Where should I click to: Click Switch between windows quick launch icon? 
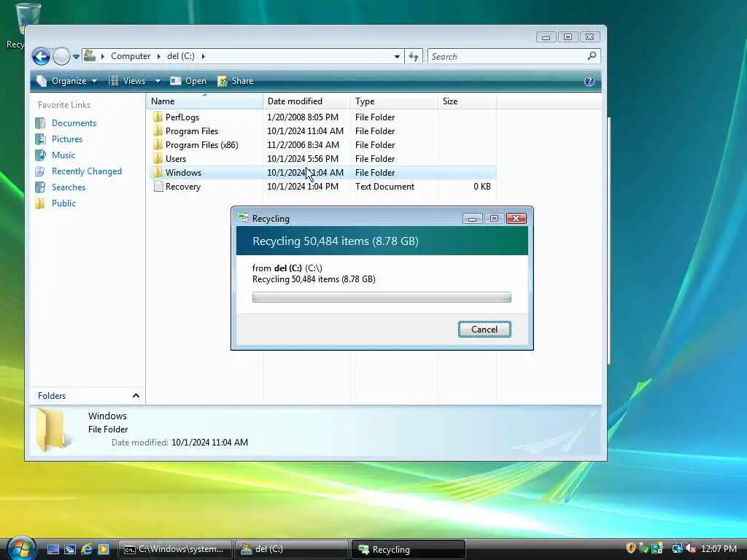coord(69,550)
